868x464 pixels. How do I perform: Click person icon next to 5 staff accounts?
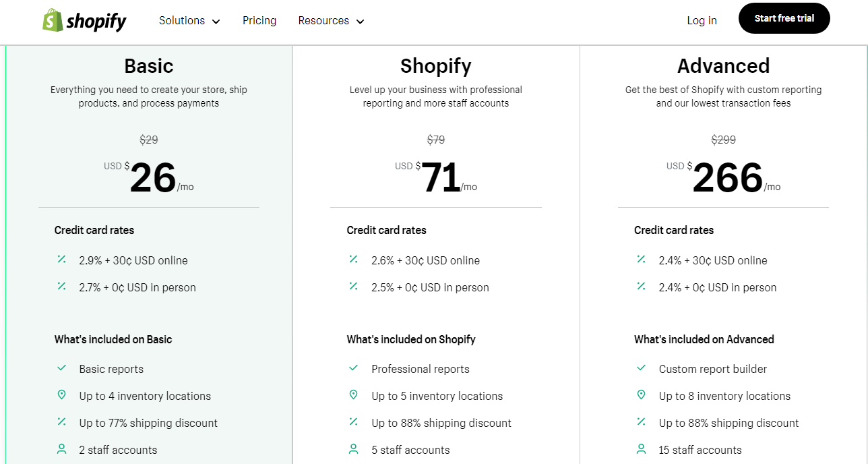point(353,449)
